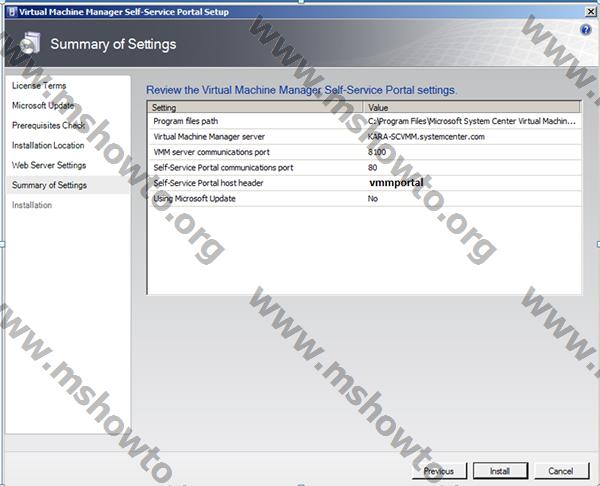
Task: Select the Virtual Machine Manager server row
Action: coord(364,137)
